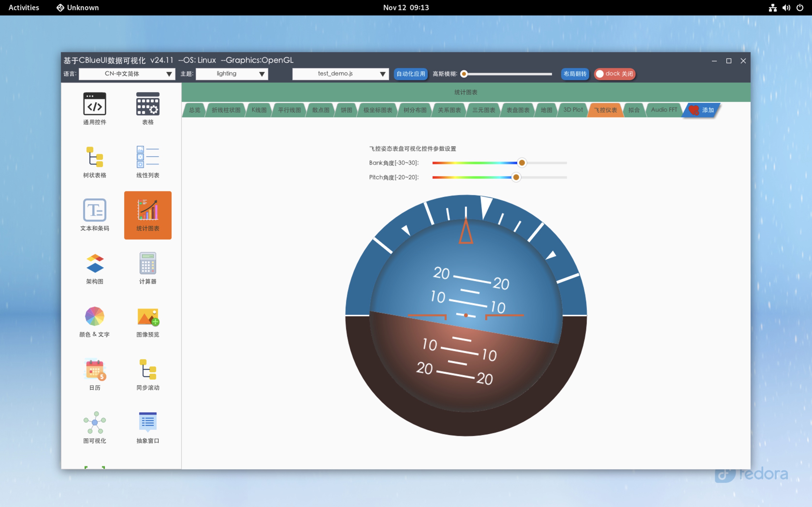This screenshot has width=812, height=507.
Task: Open the 颜色 & 文字 color wheel icon
Action: pyautogui.click(x=95, y=316)
